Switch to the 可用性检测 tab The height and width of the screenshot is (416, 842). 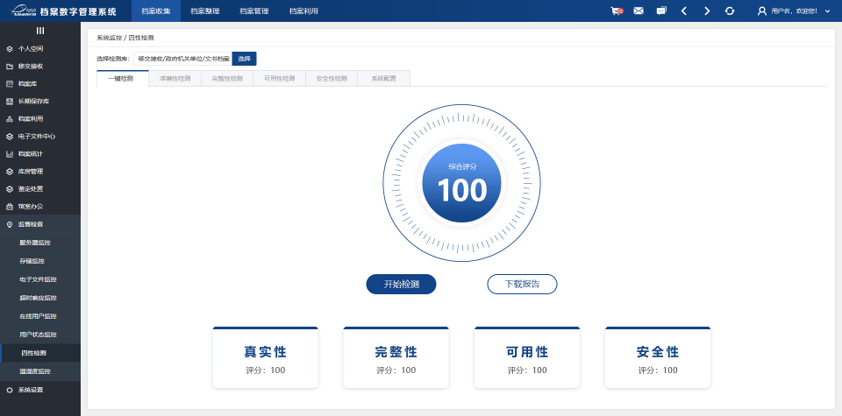click(279, 78)
